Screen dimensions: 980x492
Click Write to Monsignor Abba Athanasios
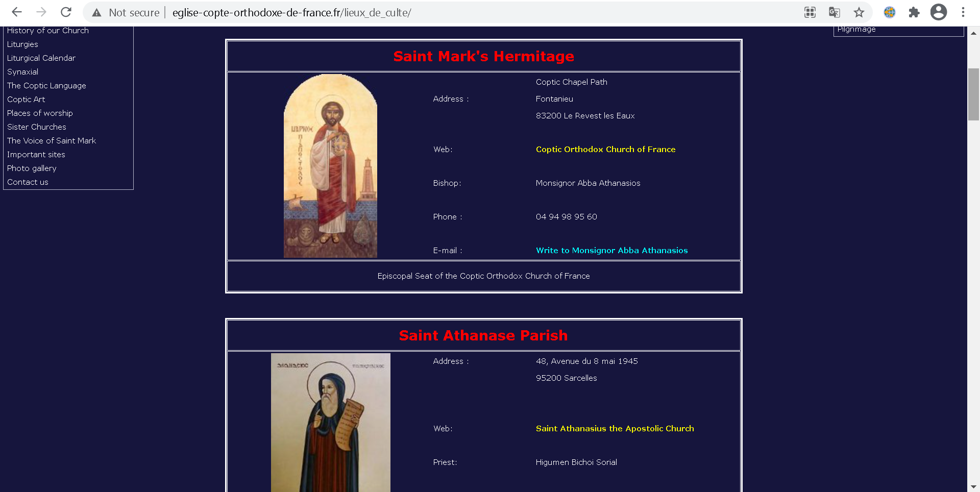(x=611, y=250)
